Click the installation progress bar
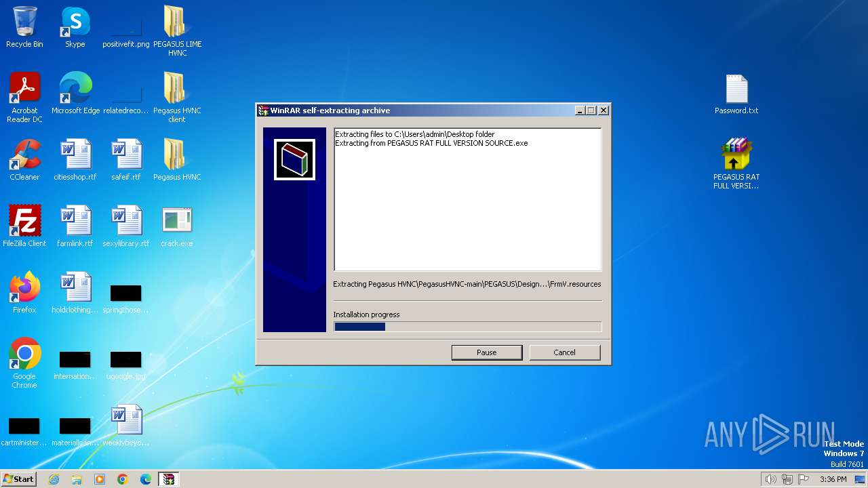This screenshot has width=868, height=488. pos(467,327)
